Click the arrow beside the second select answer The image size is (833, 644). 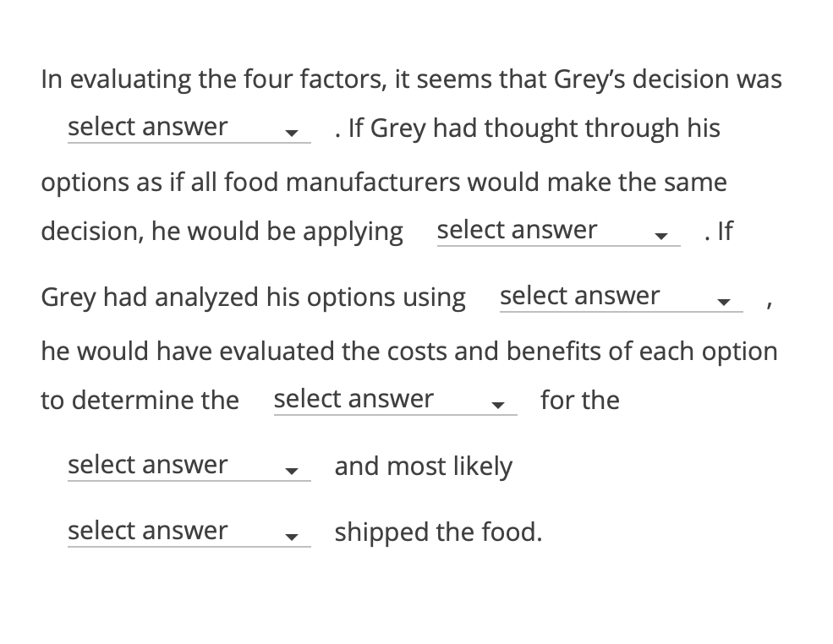662,237
